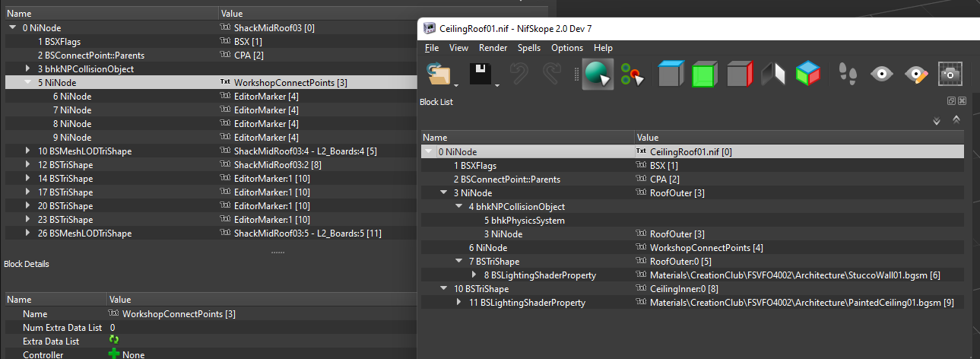Select the perspective colored cube icon

point(807,75)
